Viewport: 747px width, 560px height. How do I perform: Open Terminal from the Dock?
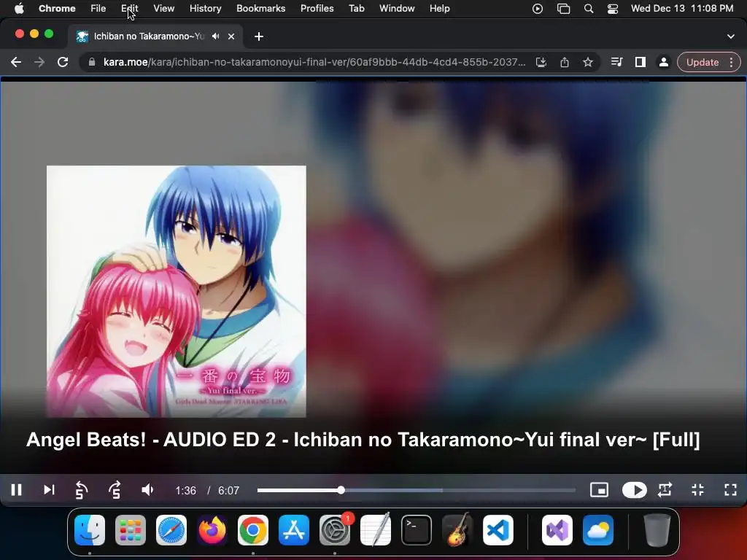pyautogui.click(x=417, y=530)
